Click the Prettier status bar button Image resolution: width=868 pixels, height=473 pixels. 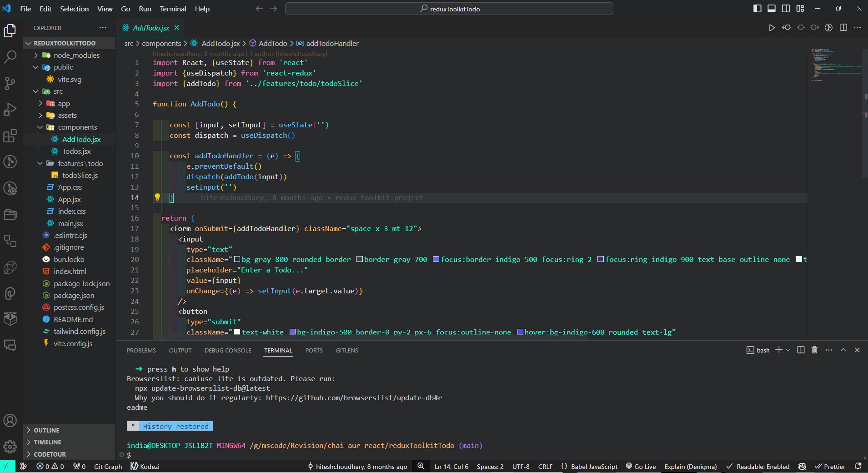[x=830, y=466]
